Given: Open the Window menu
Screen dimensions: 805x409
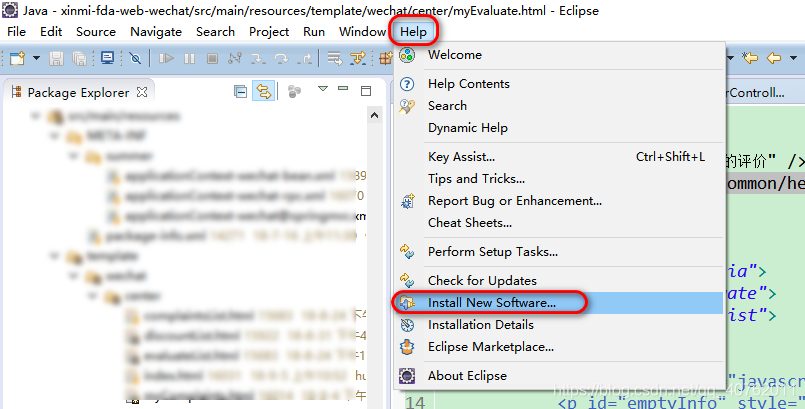Looking at the screenshot, I should tap(362, 32).
